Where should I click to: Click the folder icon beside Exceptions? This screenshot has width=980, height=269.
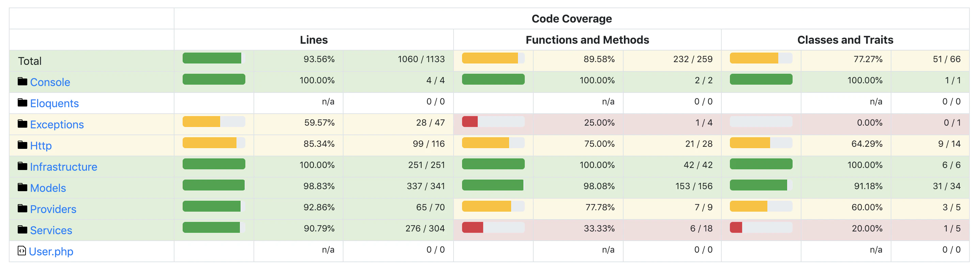[x=22, y=124]
